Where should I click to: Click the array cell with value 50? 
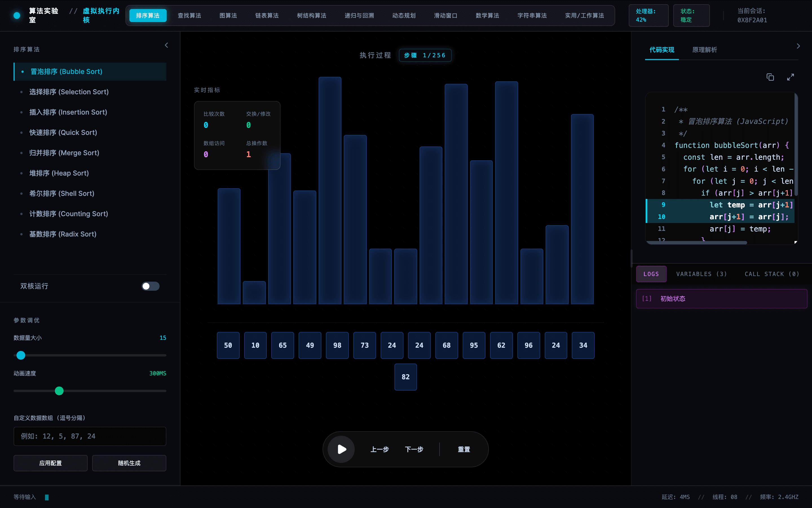click(x=228, y=345)
